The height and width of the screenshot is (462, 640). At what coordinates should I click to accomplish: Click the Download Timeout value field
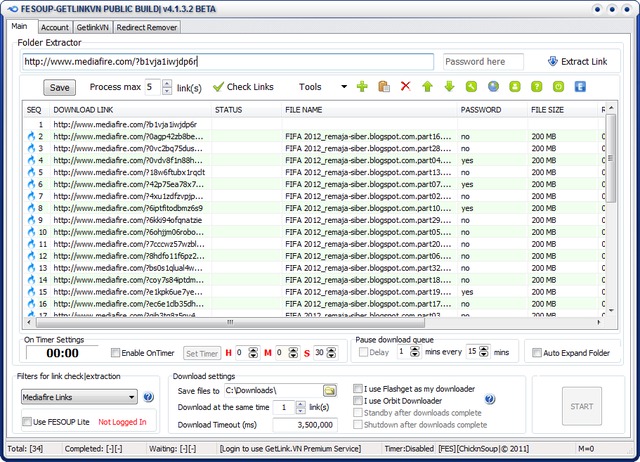pyautogui.click(x=305, y=425)
